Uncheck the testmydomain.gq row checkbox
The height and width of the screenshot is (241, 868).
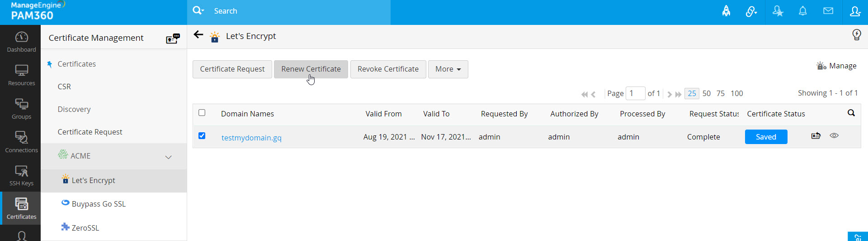tap(202, 136)
